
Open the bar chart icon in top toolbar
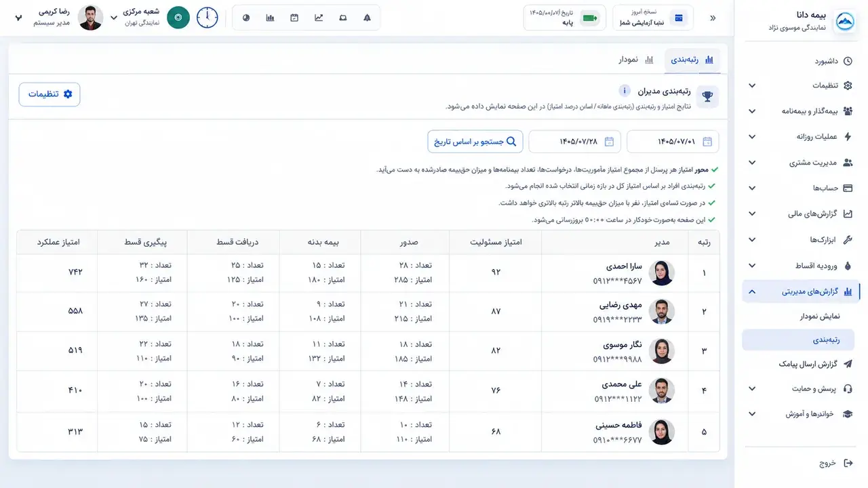[270, 18]
